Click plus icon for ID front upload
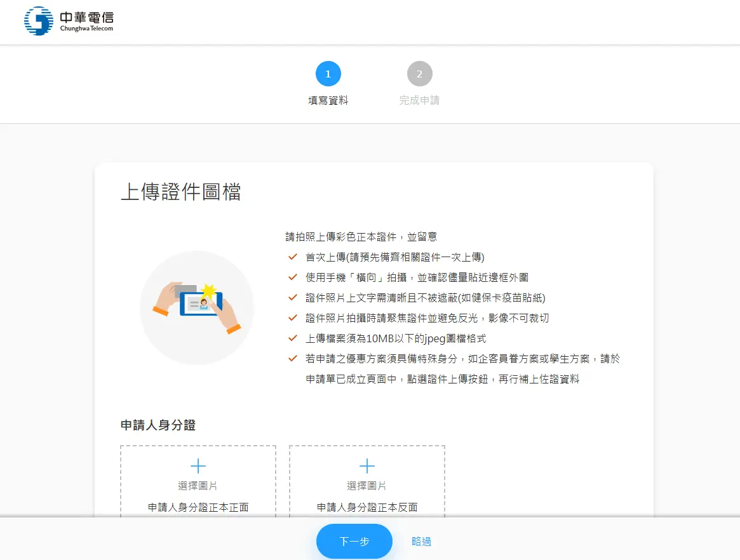The width and height of the screenshot is (740, 560). point(198,466)
